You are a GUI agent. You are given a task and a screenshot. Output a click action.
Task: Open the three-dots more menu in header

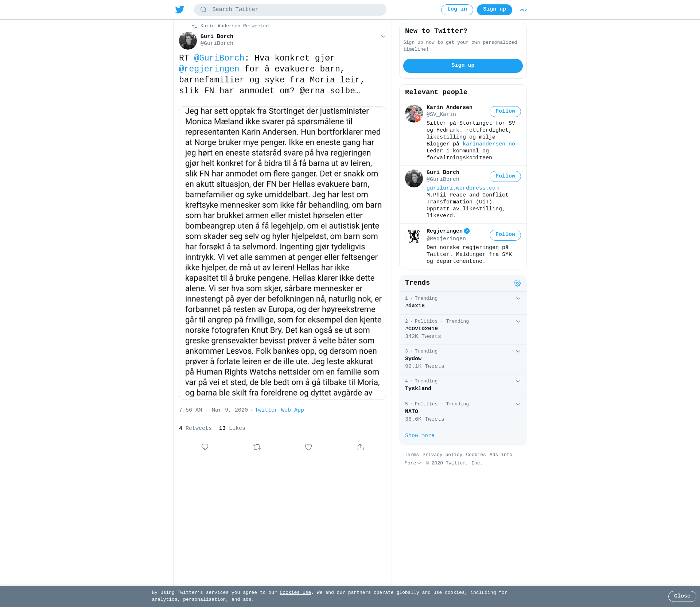[523, 10]
